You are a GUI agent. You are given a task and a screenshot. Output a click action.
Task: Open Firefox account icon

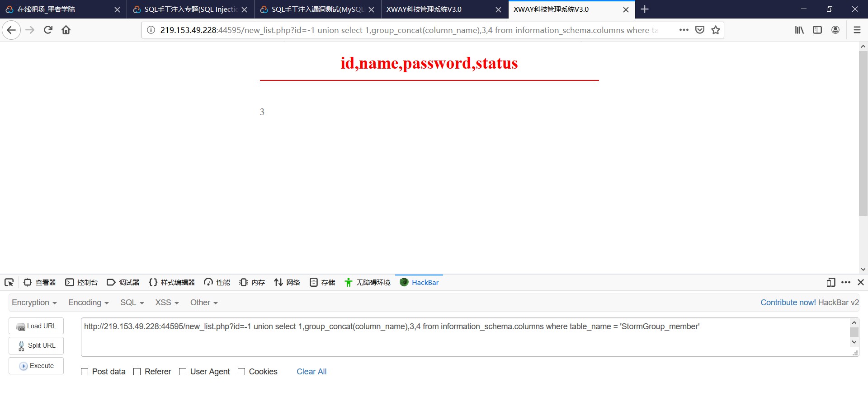(x=835, y=30)
